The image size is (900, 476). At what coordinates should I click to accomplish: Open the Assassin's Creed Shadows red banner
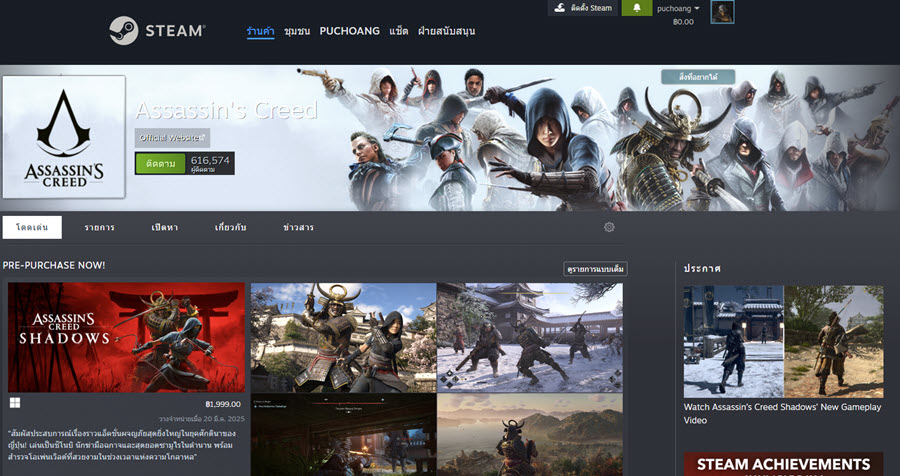pyautogui.click(x=126, y=337)
